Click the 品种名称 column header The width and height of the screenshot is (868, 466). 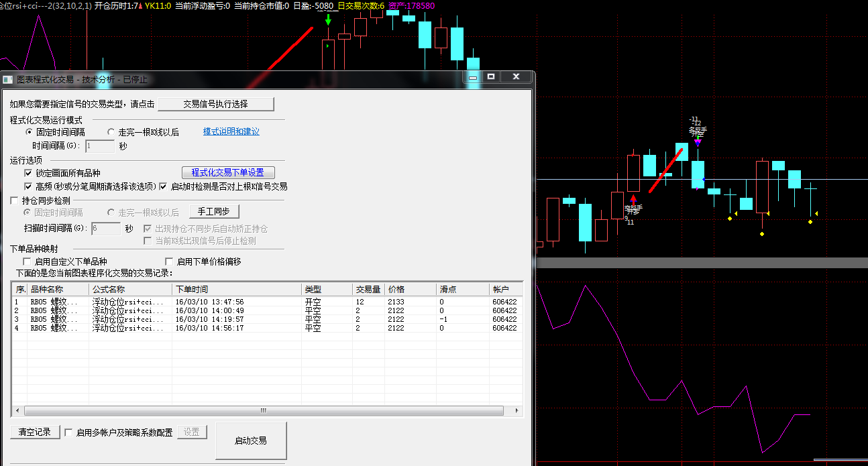58,290
